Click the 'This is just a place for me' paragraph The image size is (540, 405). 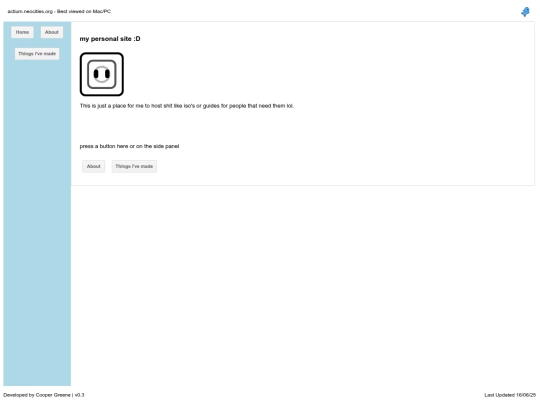(187, 106)
